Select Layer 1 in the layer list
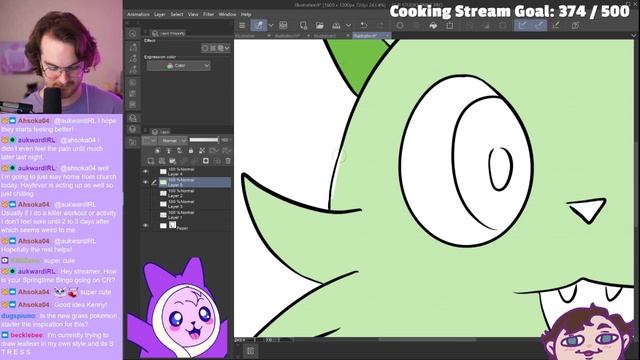The image size is (640, 360). (195, 215)
